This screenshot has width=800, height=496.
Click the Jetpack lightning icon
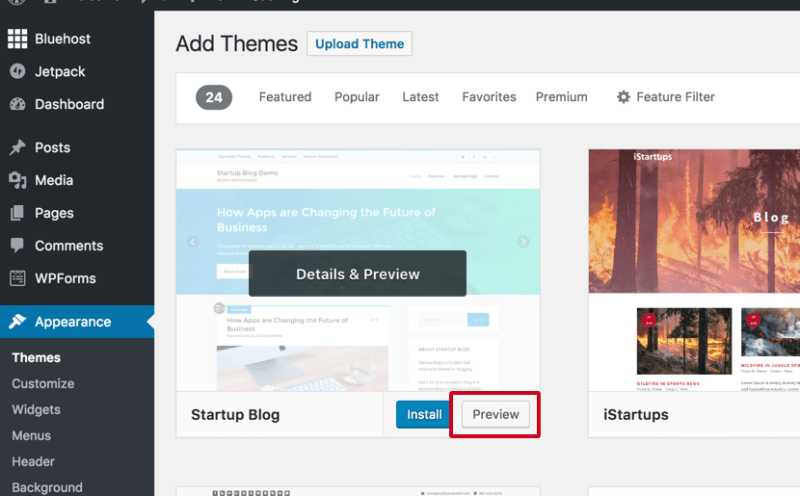tap(17, 71)
